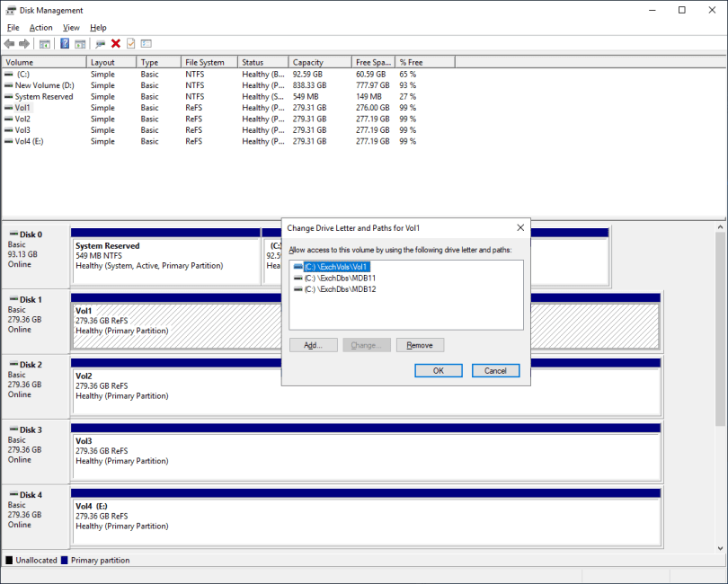Click the Help question mark toolbar icon
Viewport: 728px width, 584px height.
tap(65, 43)
